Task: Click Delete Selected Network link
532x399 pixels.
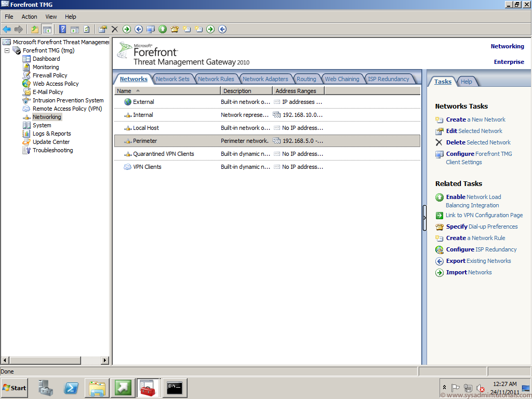Action: pyautogui.click(x=478, y=142)
